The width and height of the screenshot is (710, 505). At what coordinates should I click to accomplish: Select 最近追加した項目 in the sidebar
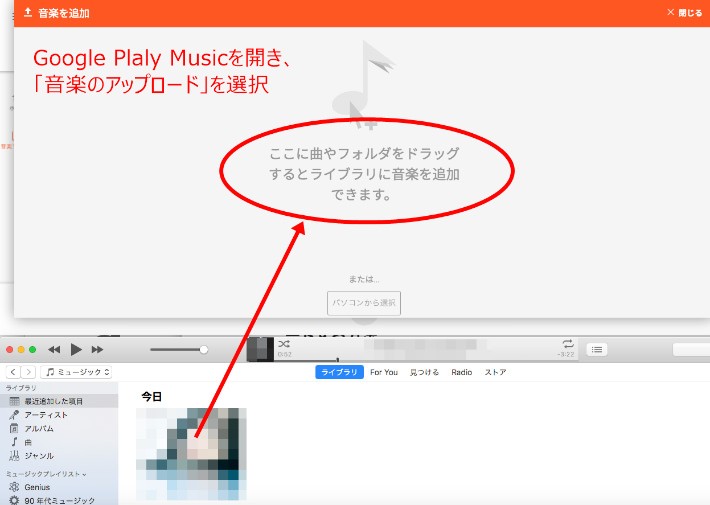tap(59, 401)
